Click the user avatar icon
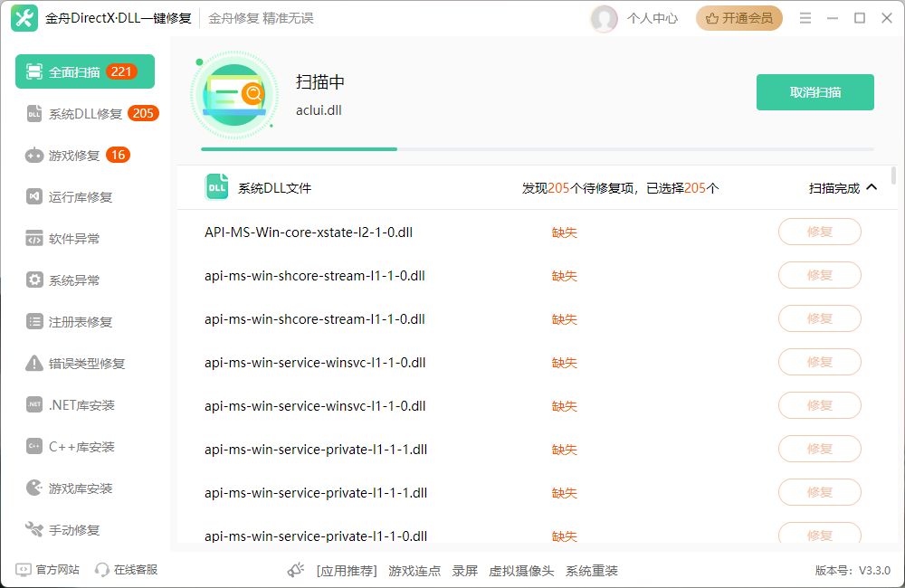The width and height of the screenshot is (905, 588). tap(604, 18)
